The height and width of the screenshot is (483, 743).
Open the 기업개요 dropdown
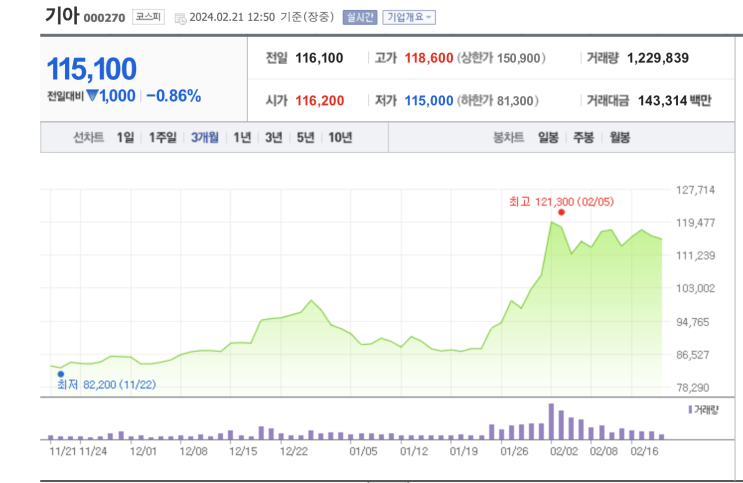409,18
